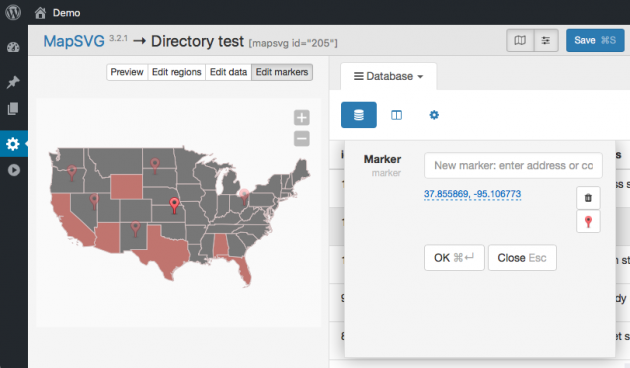This screenshot has height=368, width=630.
Task: Select the marker over North Dakota
Action: pos(155,166)
